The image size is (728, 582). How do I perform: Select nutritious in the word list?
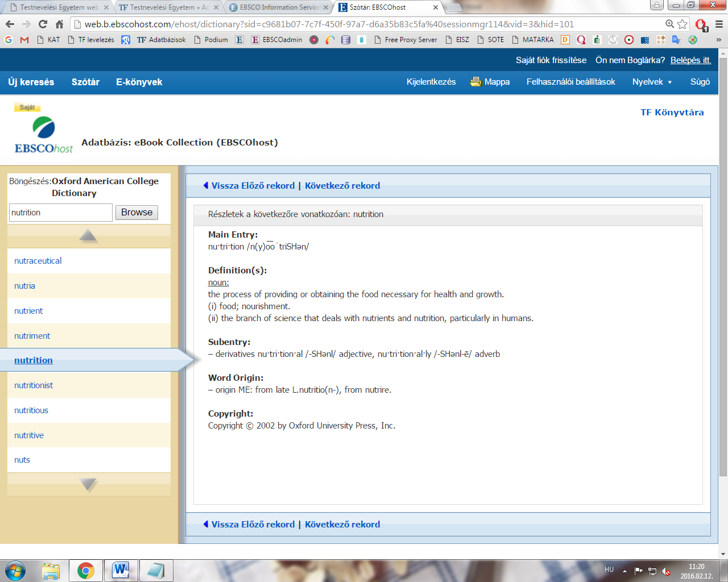click(x=31, y=410)
